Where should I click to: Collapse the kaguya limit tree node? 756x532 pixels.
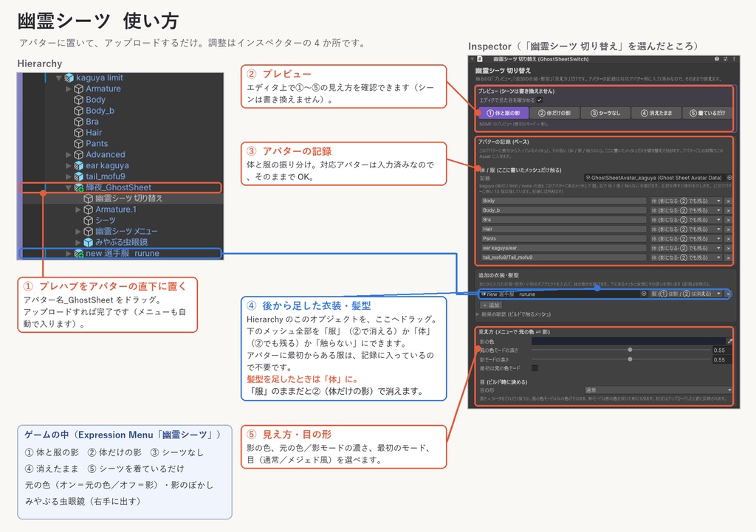pyautogui.click(x=59, y=77)
